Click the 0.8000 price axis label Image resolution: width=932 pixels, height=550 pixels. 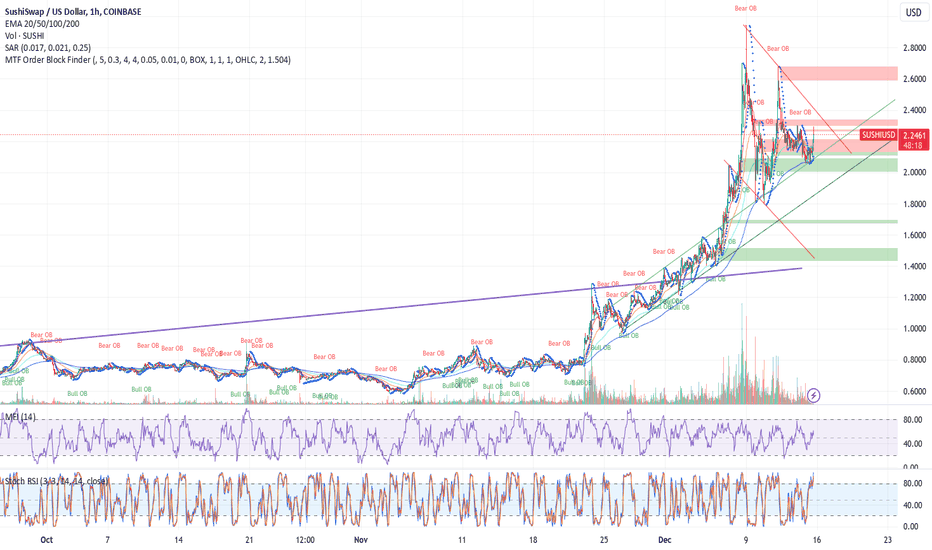pos(914,360)
